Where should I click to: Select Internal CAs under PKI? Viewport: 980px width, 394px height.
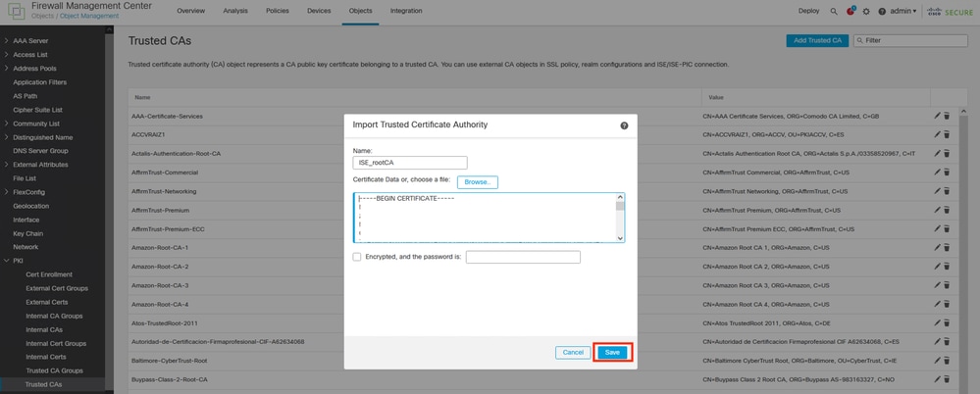coord(44,329)
